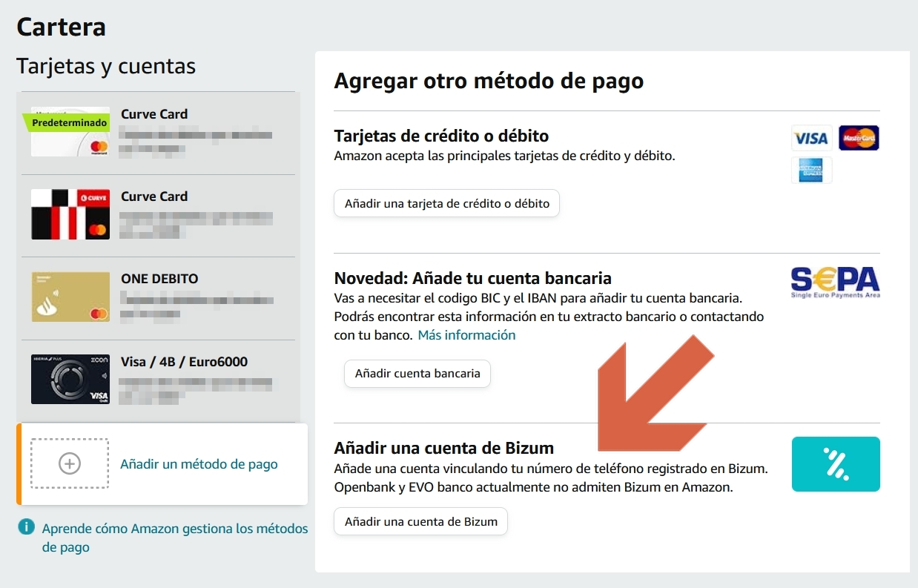The image size is (918, 588).
Task: Click the Visa / 4B / Euro6000 label
Action: tap(184, 362)
